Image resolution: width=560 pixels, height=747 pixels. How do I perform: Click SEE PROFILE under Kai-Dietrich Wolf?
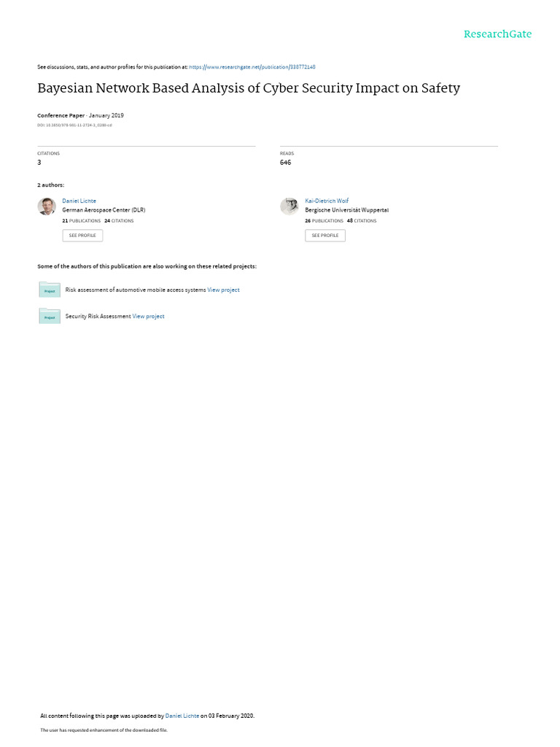click(325, 236)
